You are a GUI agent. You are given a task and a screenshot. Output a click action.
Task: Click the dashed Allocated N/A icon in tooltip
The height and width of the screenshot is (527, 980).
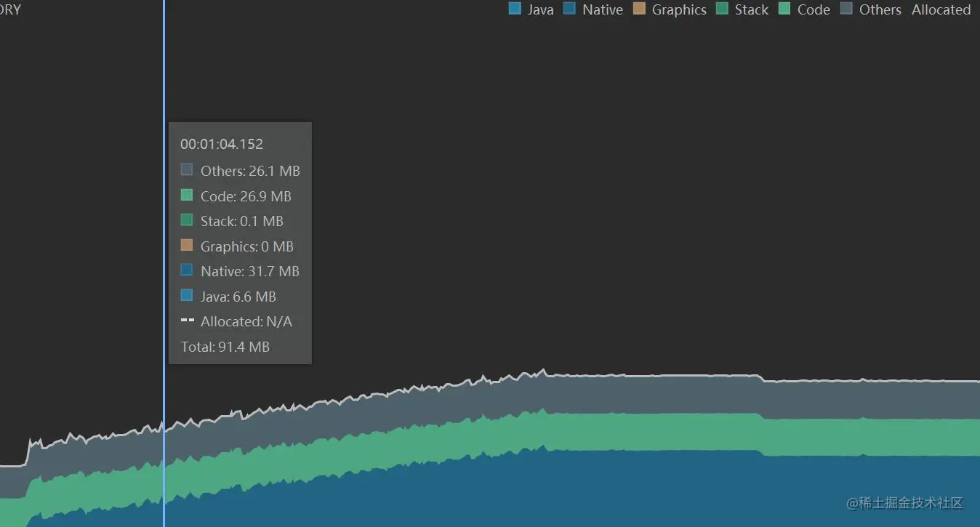187,321
